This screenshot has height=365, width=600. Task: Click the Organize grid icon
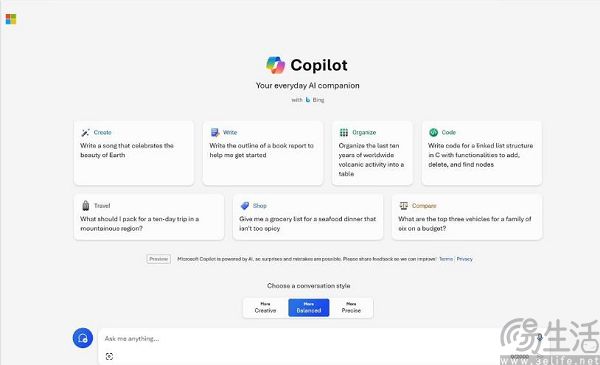pyautogui.click(x=344, y=132)
